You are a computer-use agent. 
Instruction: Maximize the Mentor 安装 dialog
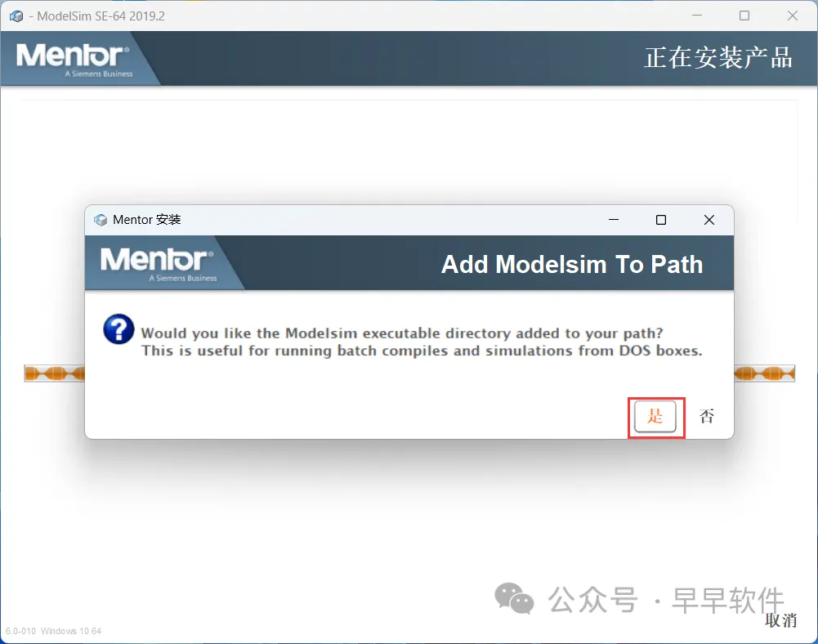tap(661, 220)
